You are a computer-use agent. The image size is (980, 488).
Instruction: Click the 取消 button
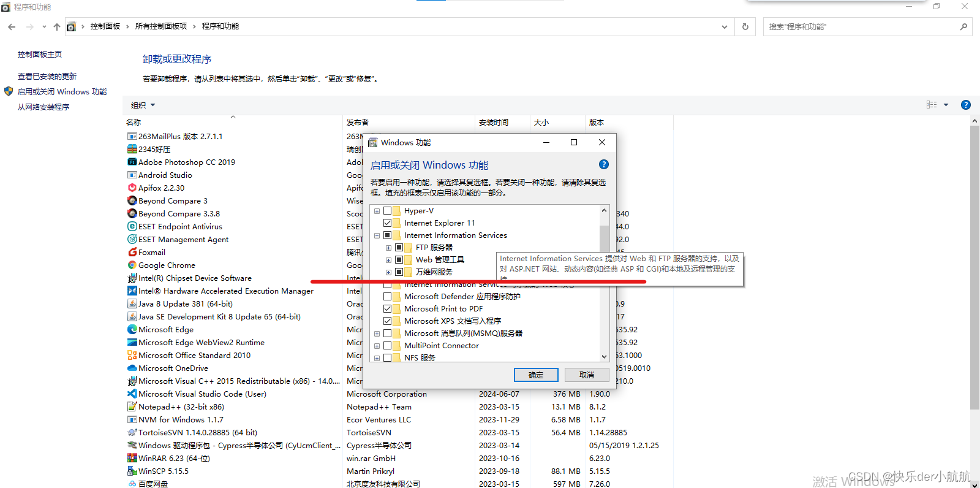click(587, 375)
